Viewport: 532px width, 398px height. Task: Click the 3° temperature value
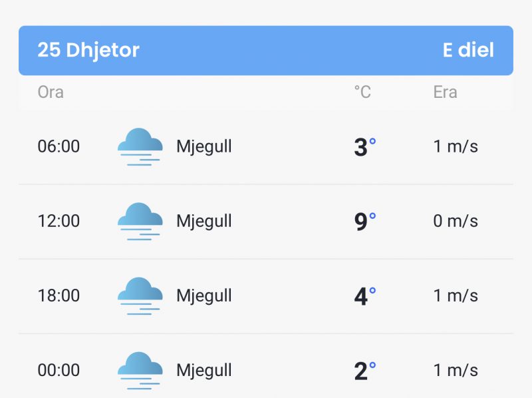point(364,146)
